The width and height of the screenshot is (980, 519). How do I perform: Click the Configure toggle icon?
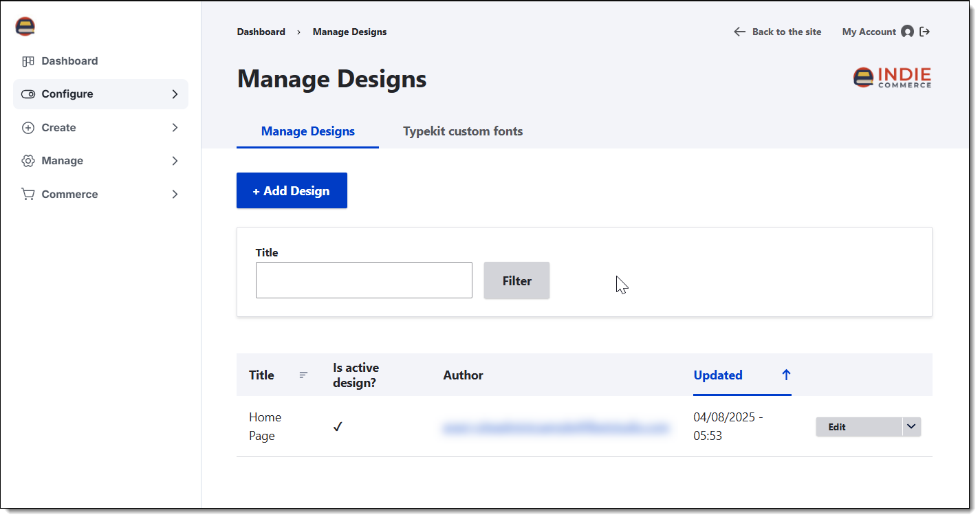click(x=28, y=94)
